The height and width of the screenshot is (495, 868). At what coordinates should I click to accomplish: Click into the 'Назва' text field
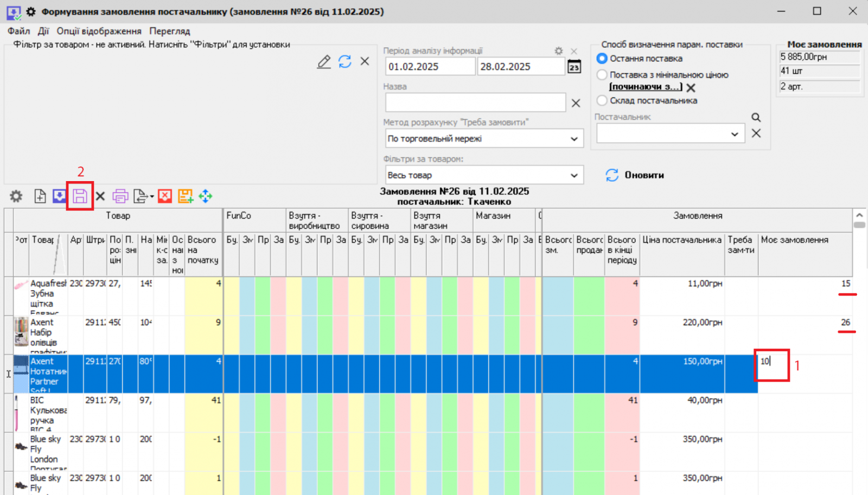475,102
